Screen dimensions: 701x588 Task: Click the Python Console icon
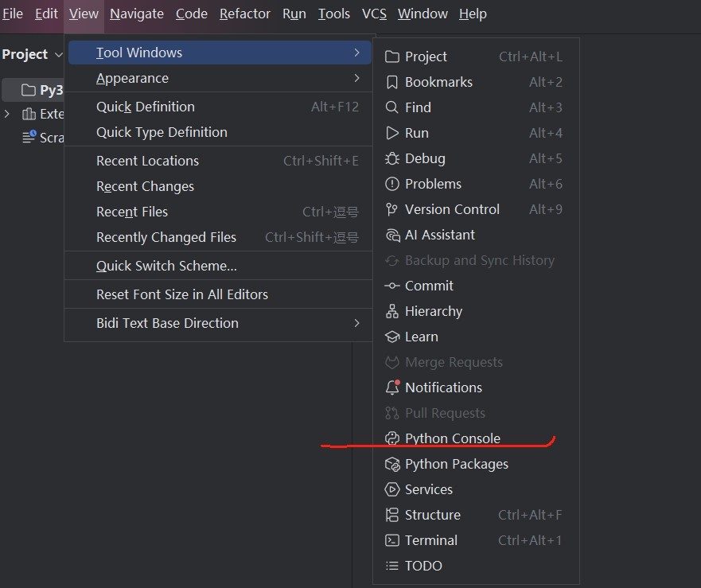(391, 438)
